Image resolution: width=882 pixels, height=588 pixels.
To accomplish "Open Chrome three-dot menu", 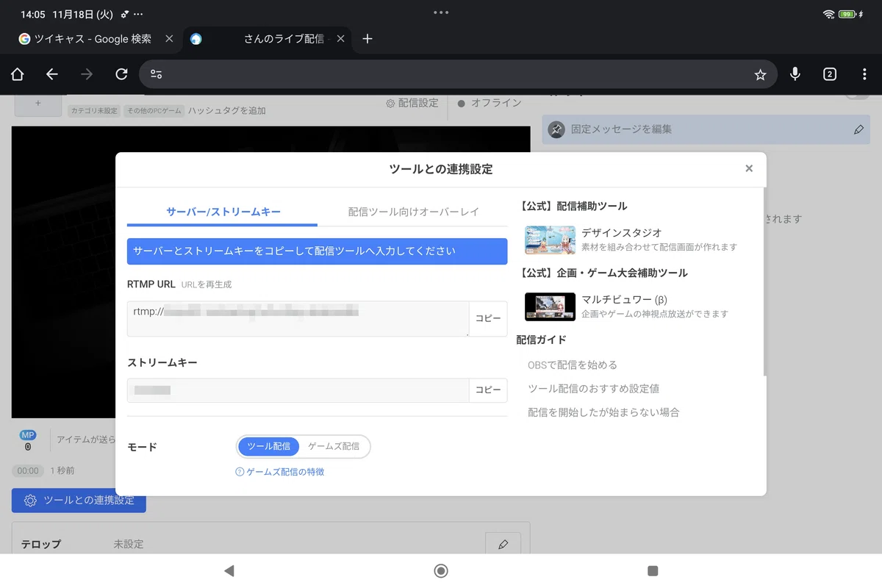I will (864, 74).
